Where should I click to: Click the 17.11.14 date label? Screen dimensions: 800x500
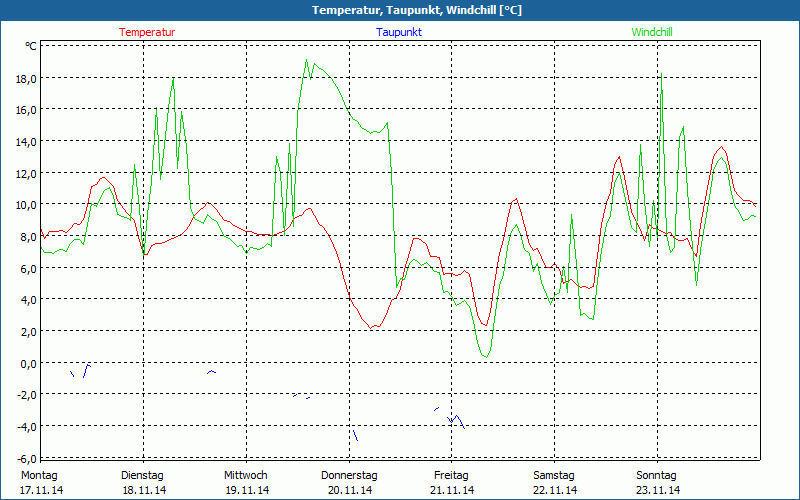[x=42, y=490]
